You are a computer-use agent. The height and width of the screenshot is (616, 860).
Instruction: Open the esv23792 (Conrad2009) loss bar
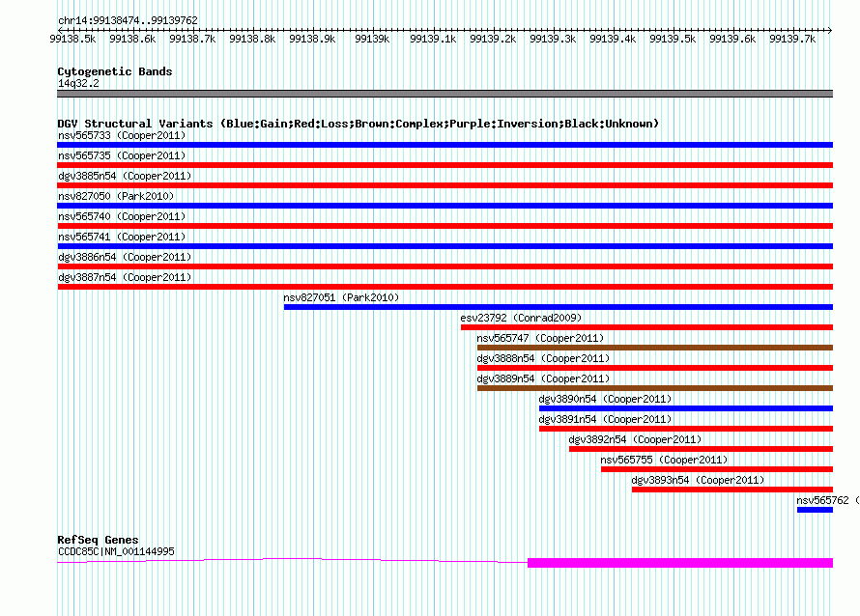646,327
